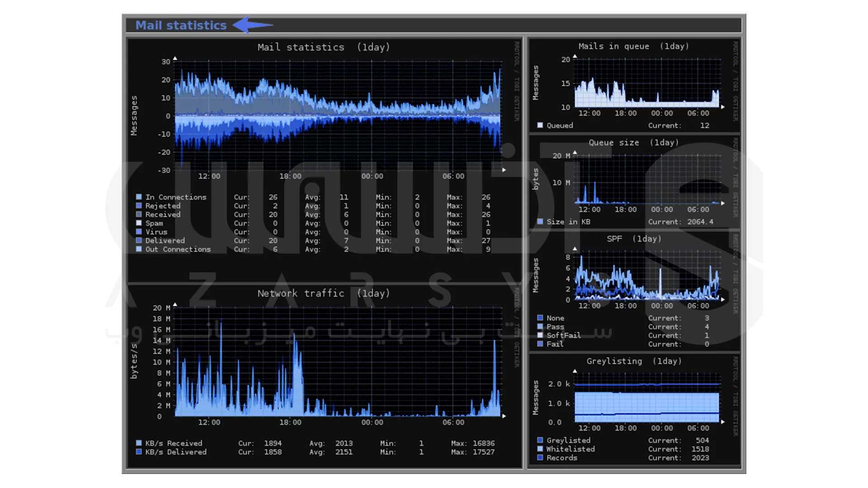Click the 'SPF (1day)' title
The image size is (868, 488).
click(634, 239)
